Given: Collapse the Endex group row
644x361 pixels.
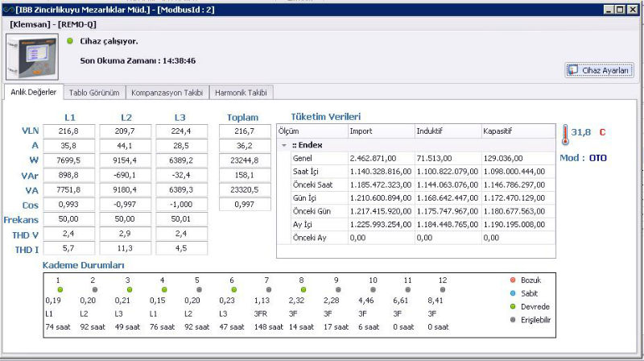Looking at the screenshot, I should point(284,144).
